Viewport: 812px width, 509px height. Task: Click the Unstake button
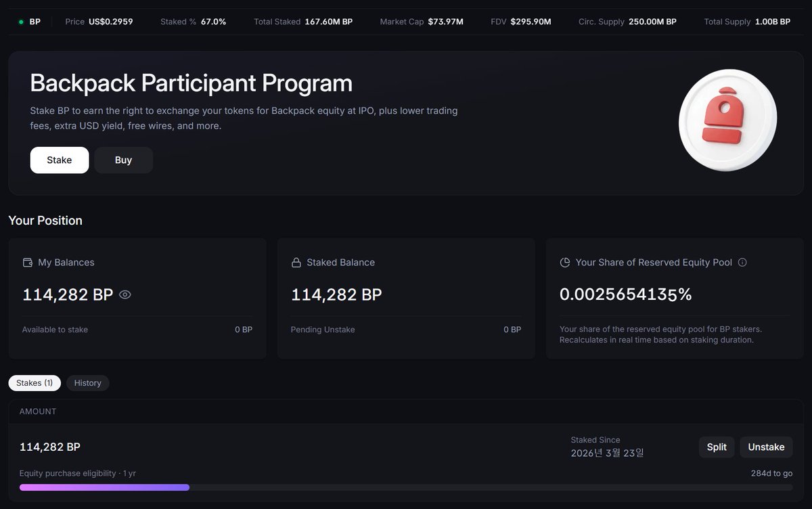pyautogui.click(x=766, y=447)
